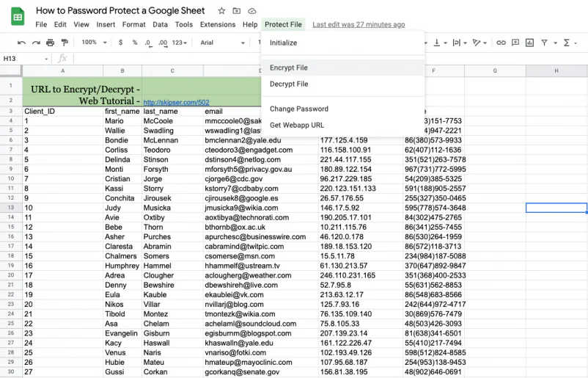Click the Increase decimal places icon
Screen dimensions: 588x378
(163, 43)
